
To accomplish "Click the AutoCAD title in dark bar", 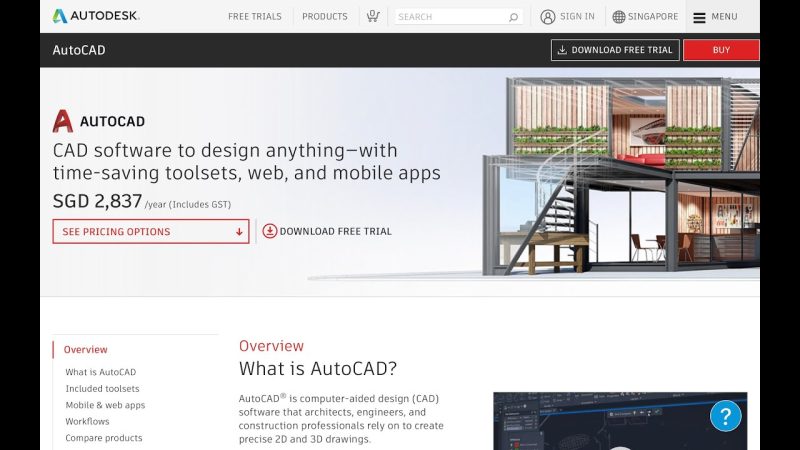I will click(x=79, y=50).
